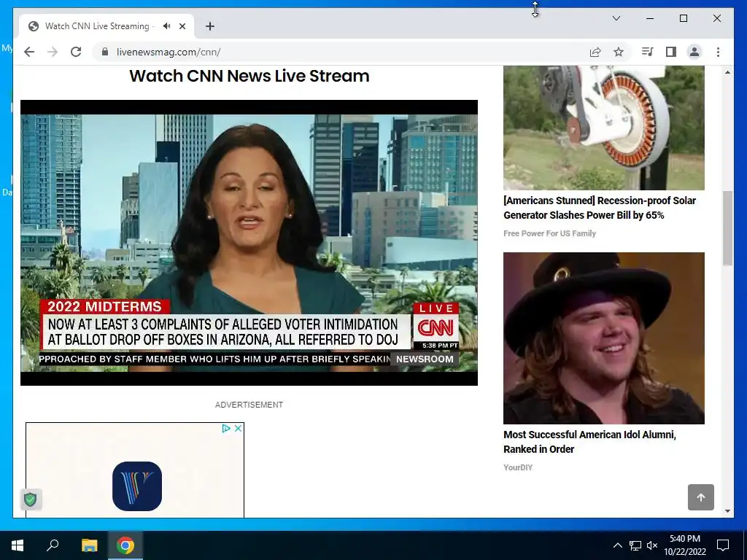The height and width of the screenshot is (560, 747).
Task: Click the Free Power For US Family source
Action: 549,233
